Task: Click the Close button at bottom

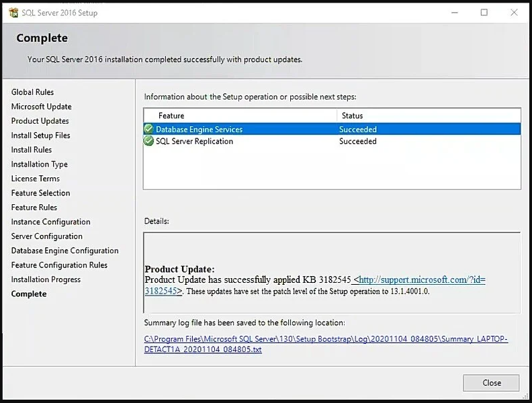Action: [491, 383]
